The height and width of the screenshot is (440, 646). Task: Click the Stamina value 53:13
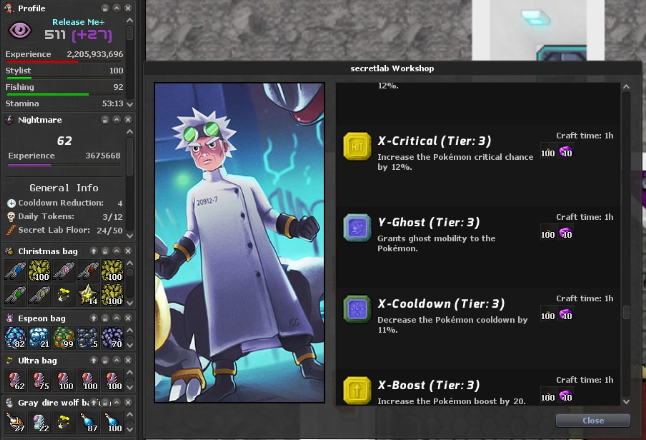click(x=112, y=103)
